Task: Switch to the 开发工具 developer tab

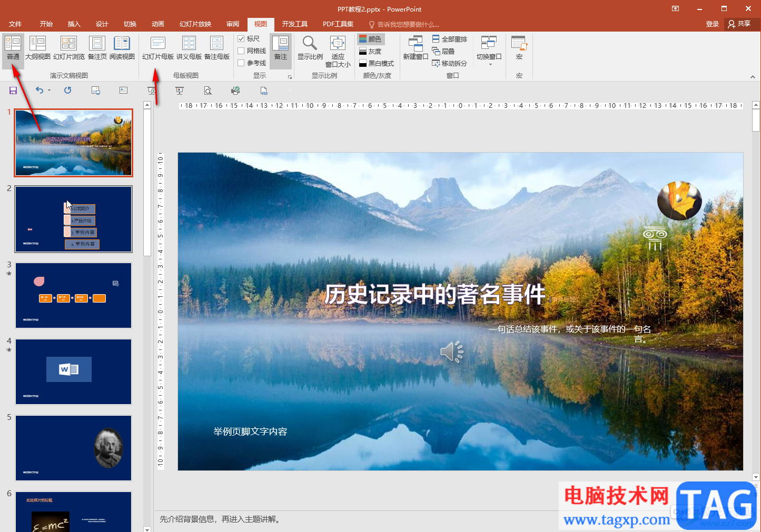Action: (295, 24)
